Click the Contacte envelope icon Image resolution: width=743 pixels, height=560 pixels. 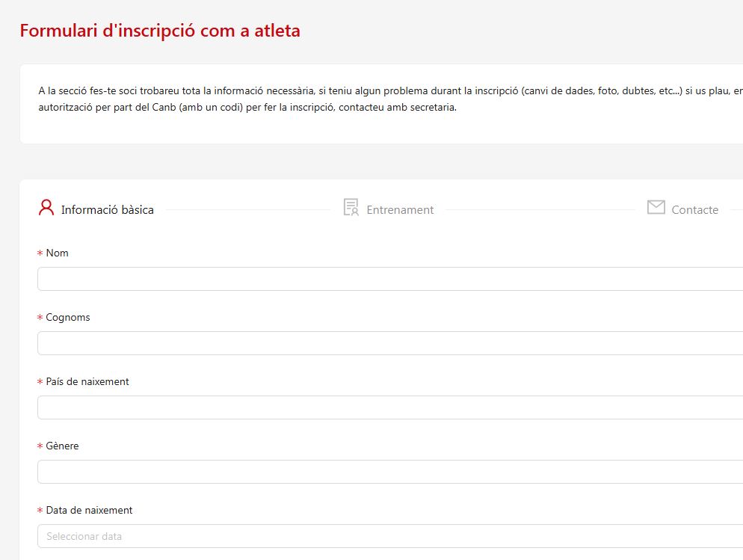click(x=656, y=208)
